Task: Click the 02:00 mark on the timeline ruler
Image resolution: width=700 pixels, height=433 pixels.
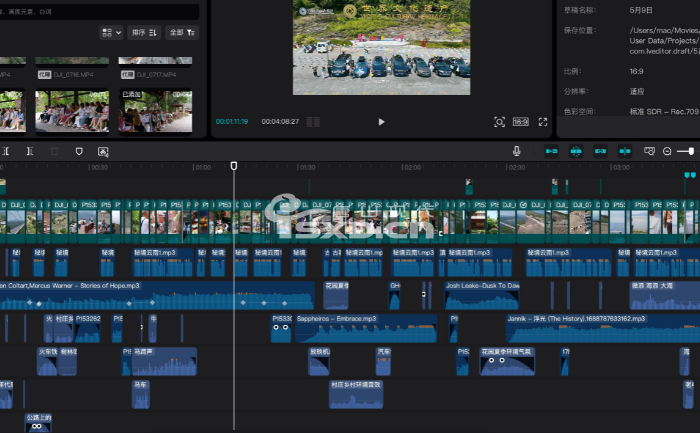Action: [x=412, y=167]
